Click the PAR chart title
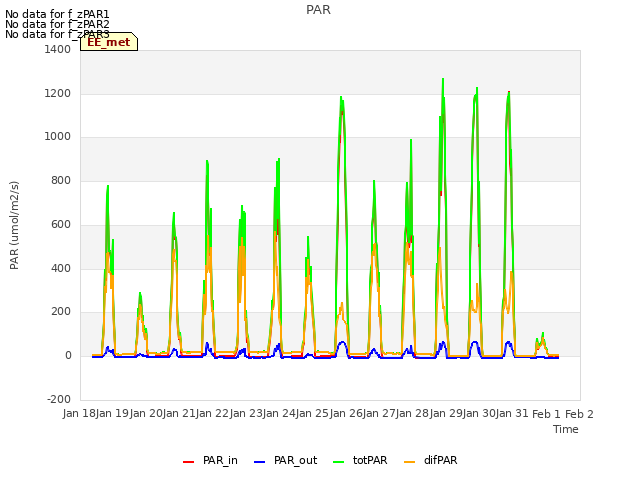This screenshot has width=640, height=480. (x=318, y=10)
